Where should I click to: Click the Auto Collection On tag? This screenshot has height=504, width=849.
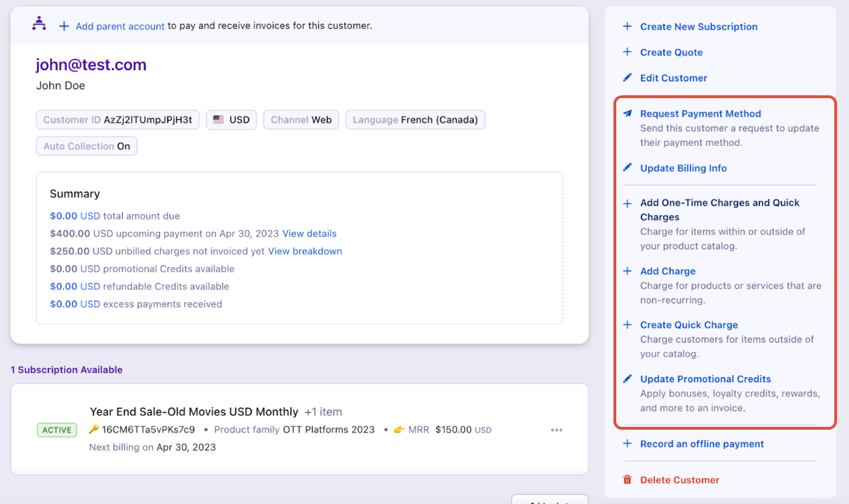(x=87, y=147)
